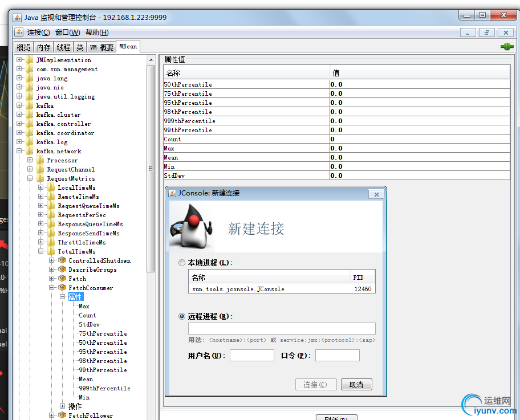The width and height of the screenshot is (520, 420).
Task: Select the Count row in attribute table
Action: 336,139
